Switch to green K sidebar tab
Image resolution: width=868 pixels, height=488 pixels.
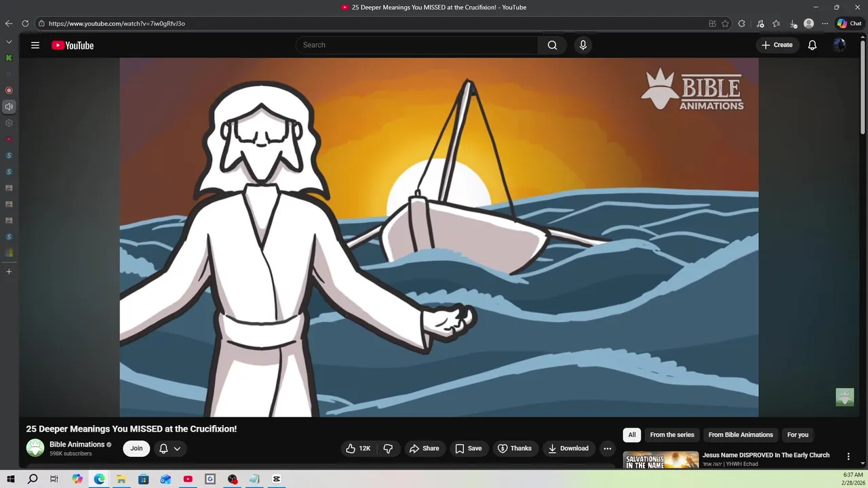9,58
